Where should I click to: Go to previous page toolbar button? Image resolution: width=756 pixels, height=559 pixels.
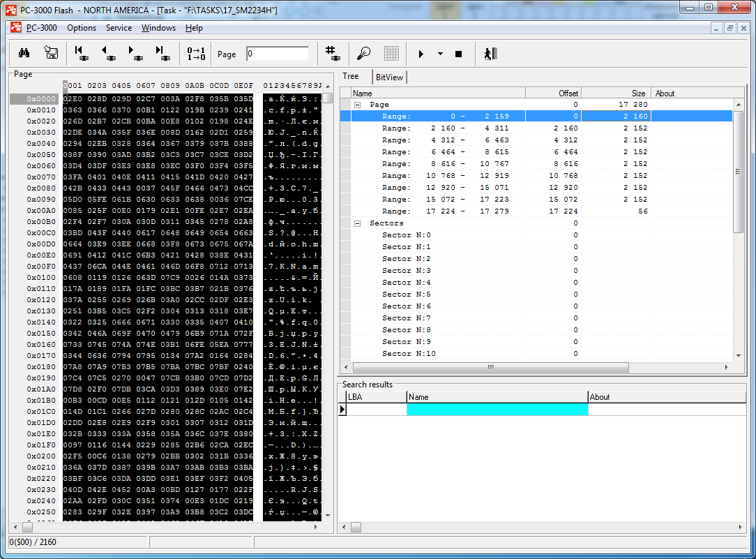coord(107,54)
